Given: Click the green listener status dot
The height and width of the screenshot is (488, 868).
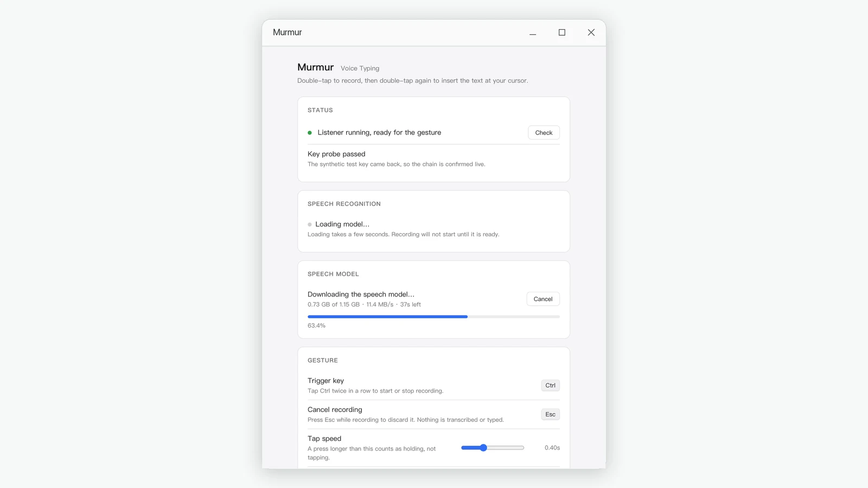Looking at the screenshot, I should click(310, 133).
